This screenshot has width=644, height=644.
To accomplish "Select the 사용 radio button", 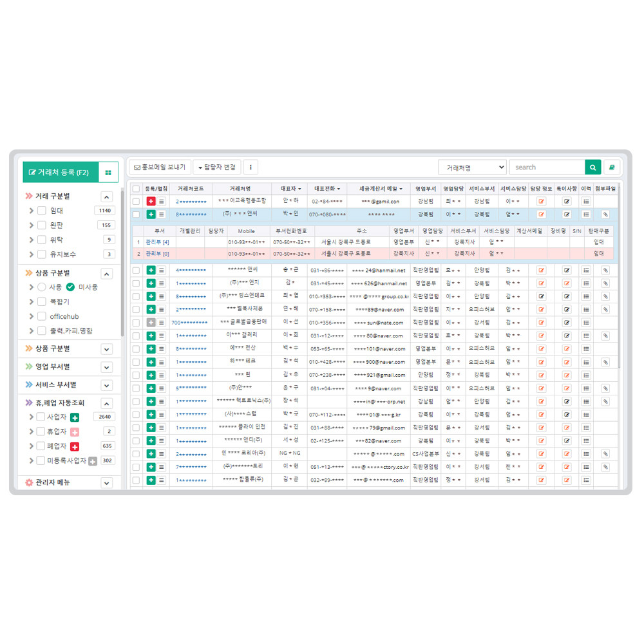I will click(x=42, y=287).
